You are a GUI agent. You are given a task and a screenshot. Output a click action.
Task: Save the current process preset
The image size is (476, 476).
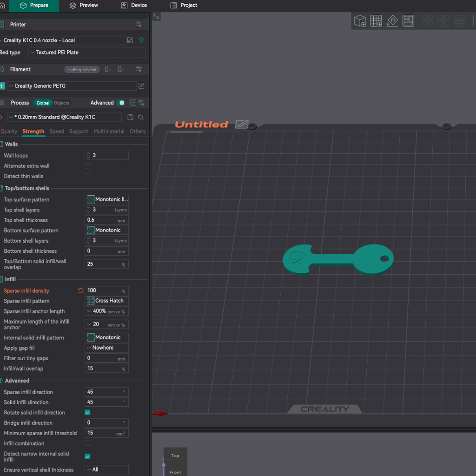coord(130,117)
